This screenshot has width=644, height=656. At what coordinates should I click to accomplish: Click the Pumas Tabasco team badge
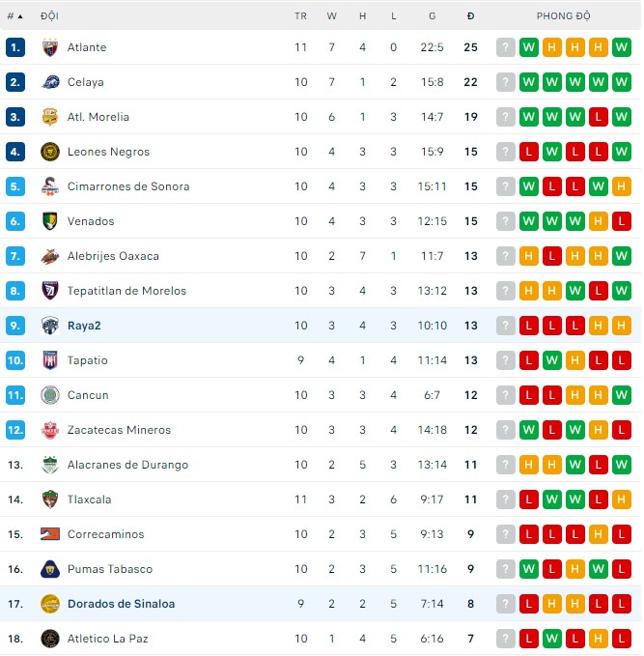tap(50, 569)
